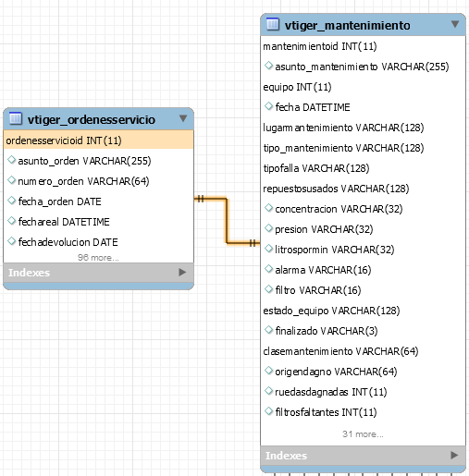The image size is (469, 476).
Task: Select the orange relationship line between tables
Action: (227, 221)
